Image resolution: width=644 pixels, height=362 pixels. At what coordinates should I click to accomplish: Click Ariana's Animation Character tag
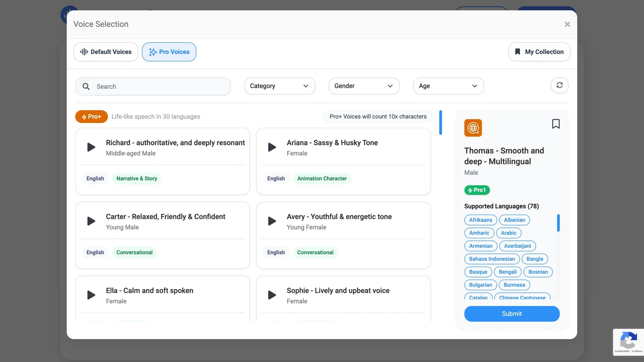[x=322, y=178]
